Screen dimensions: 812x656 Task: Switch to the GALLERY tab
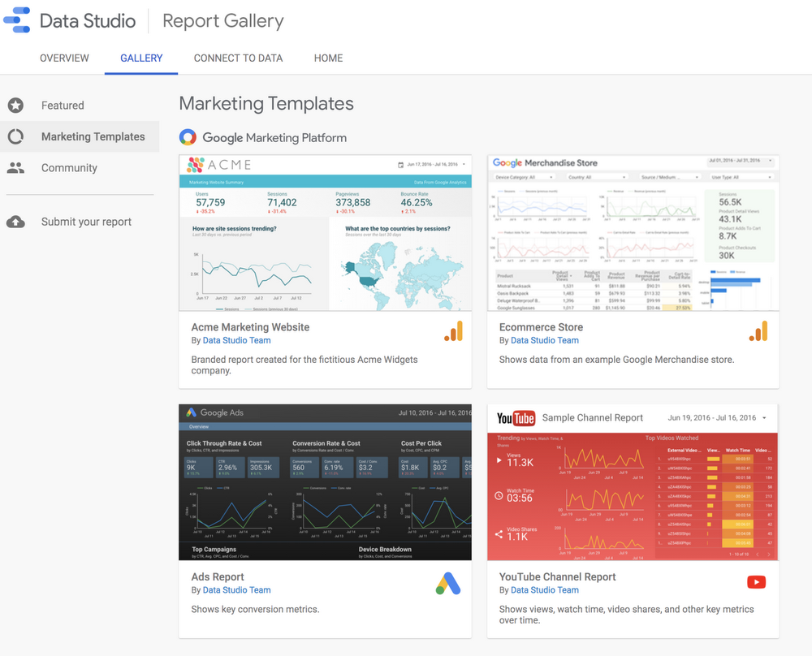(141, 58)
